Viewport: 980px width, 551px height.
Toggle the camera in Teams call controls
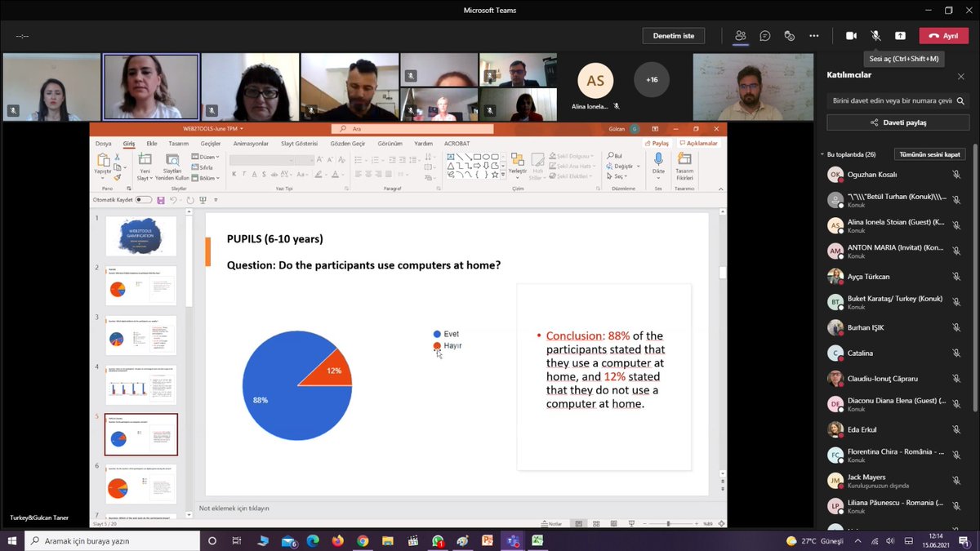[x=851, y=36]
